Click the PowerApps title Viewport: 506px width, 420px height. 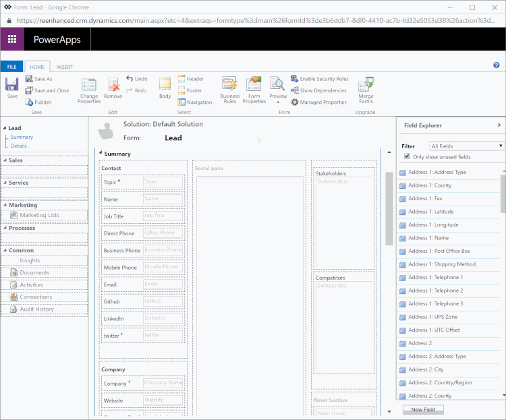(x=57, y=39)
